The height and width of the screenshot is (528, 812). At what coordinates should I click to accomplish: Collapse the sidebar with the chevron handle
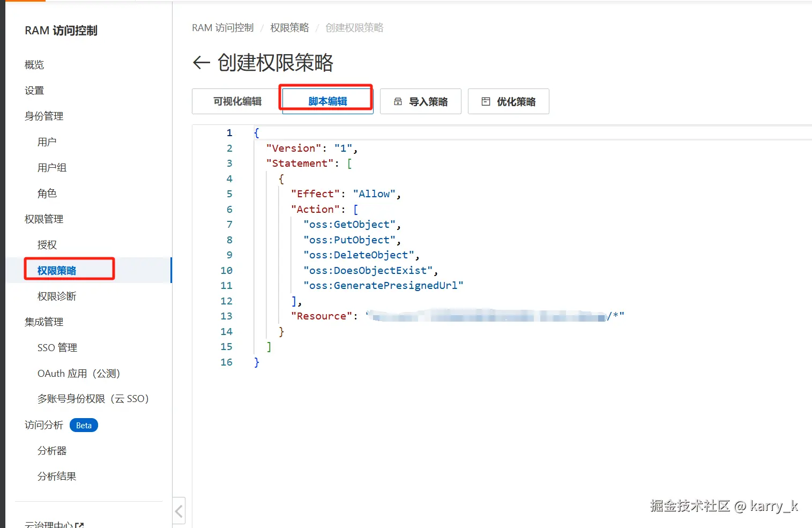point(179,511)
